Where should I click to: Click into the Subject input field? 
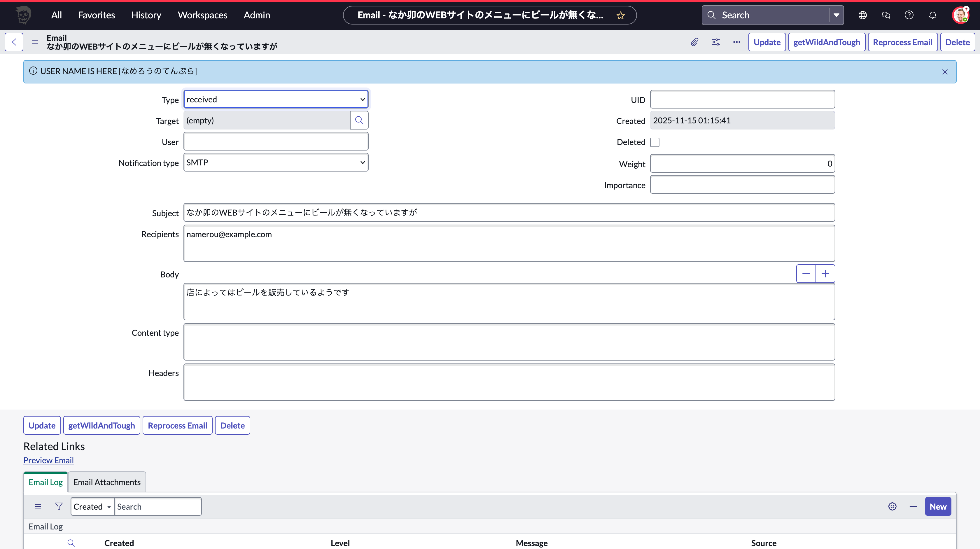coord(509,213)
